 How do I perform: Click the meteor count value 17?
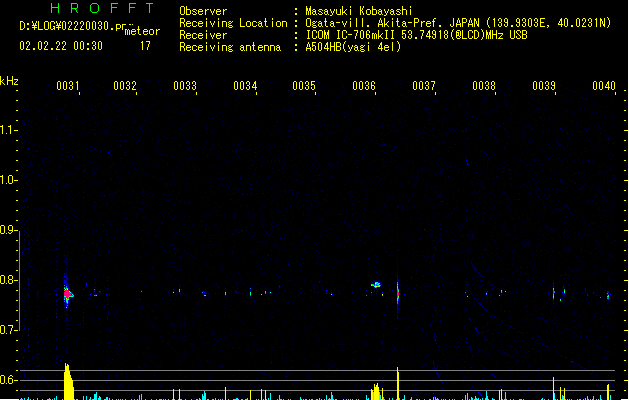(x=145, y=46)
